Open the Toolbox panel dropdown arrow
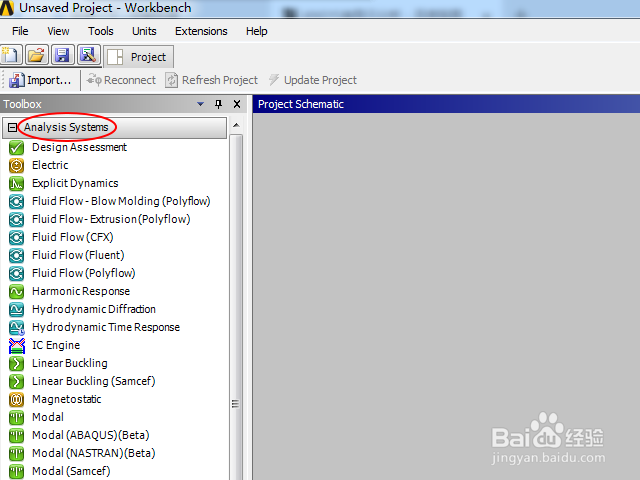Viewport: 640px width, 480px height. (200, 104)
